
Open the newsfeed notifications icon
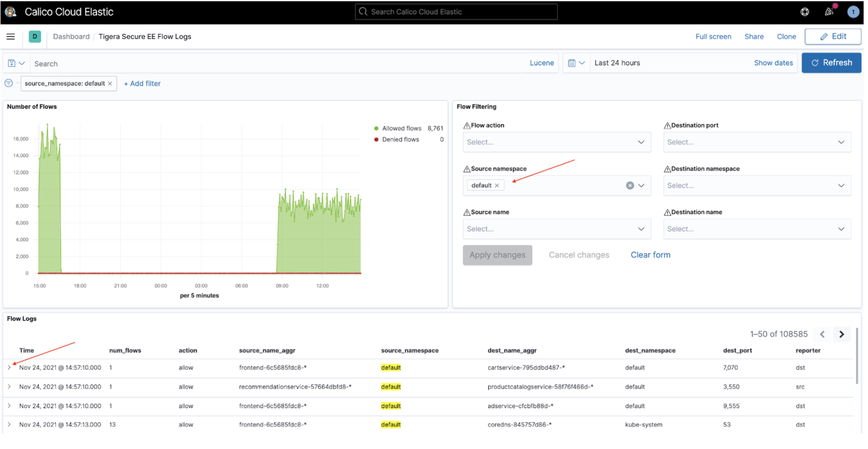click(x=829, y=12)
